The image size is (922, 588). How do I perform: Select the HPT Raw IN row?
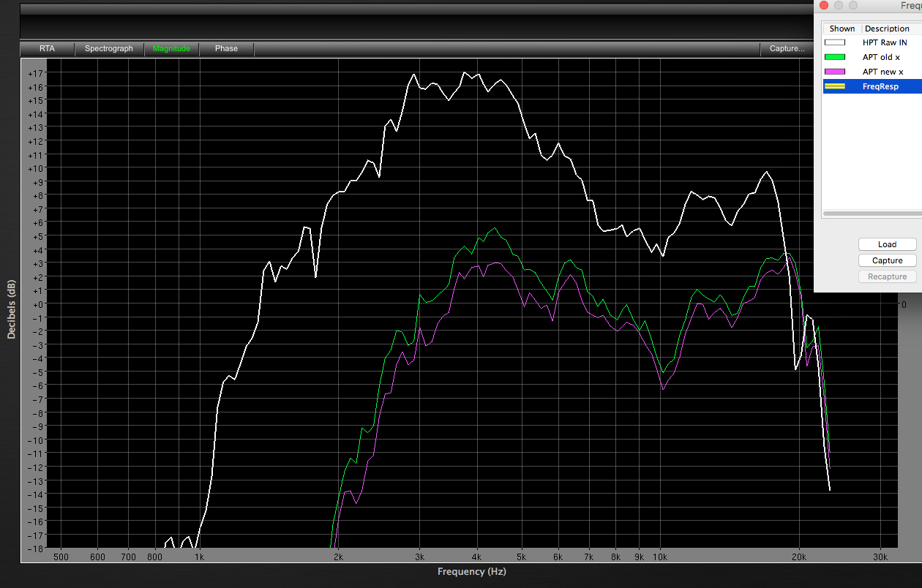[x=872, y=42]
